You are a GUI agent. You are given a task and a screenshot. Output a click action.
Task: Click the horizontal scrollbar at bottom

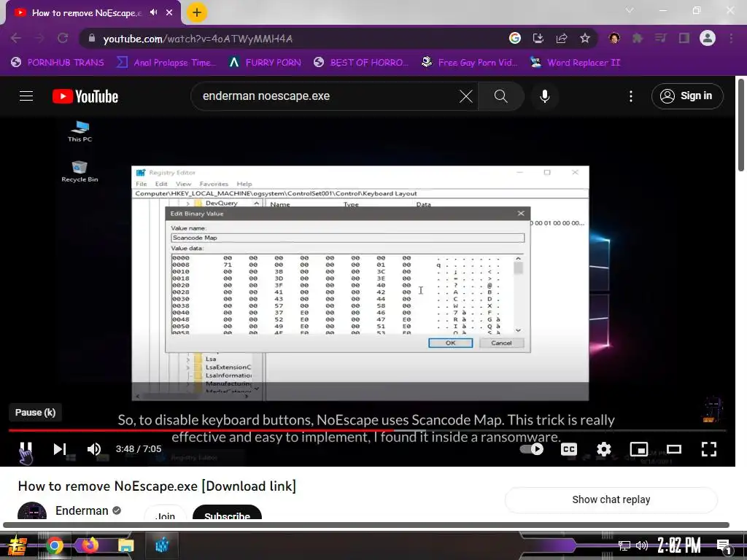tap(366, 525)
